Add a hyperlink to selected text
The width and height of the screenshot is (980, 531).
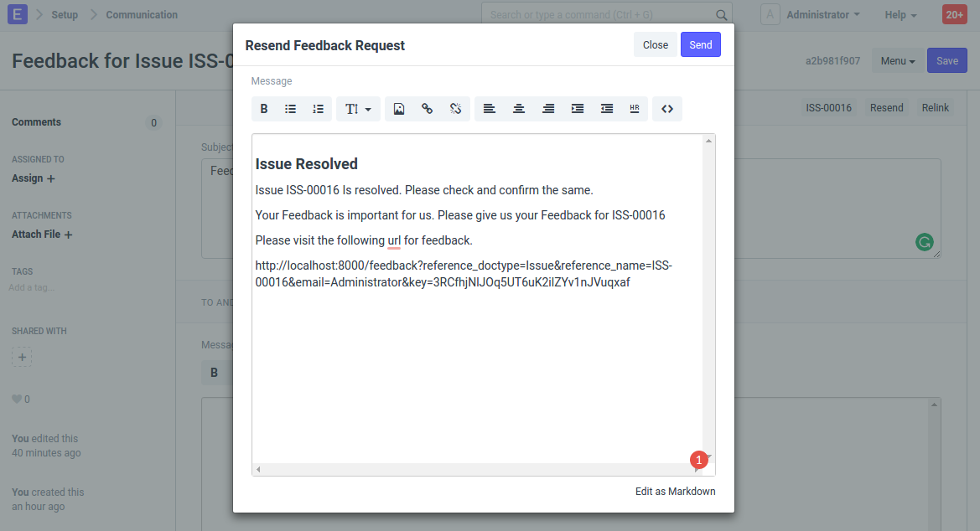[x=427, y=109]
